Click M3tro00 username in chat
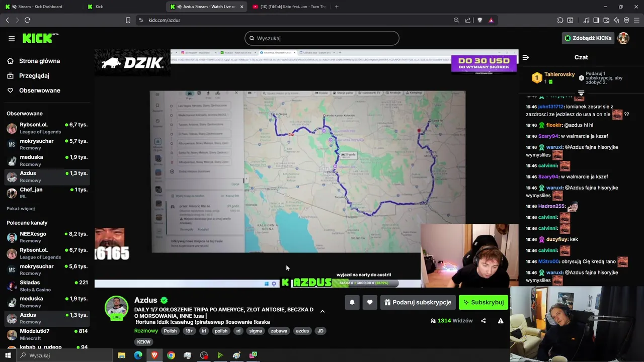This screenshot has width=644, height=362. (548, 261)
